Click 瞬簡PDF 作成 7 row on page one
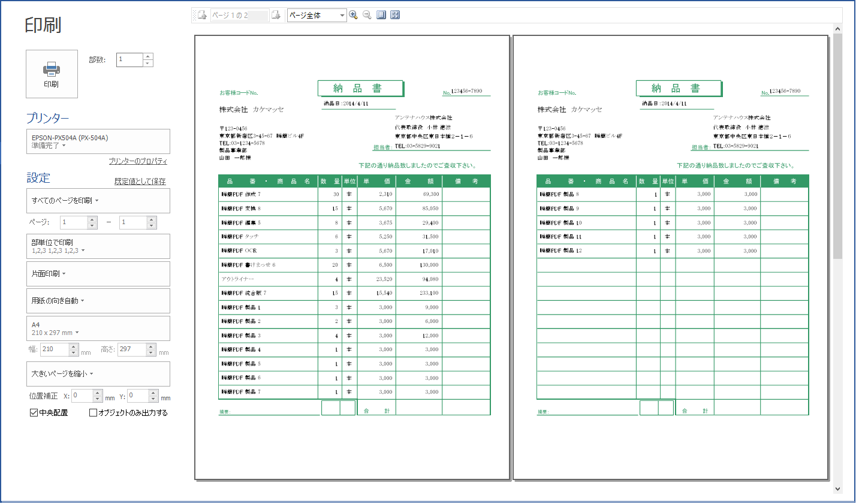The height and width of the screenshot is (504, 856). pyautogui.click(x=354, y=194)
